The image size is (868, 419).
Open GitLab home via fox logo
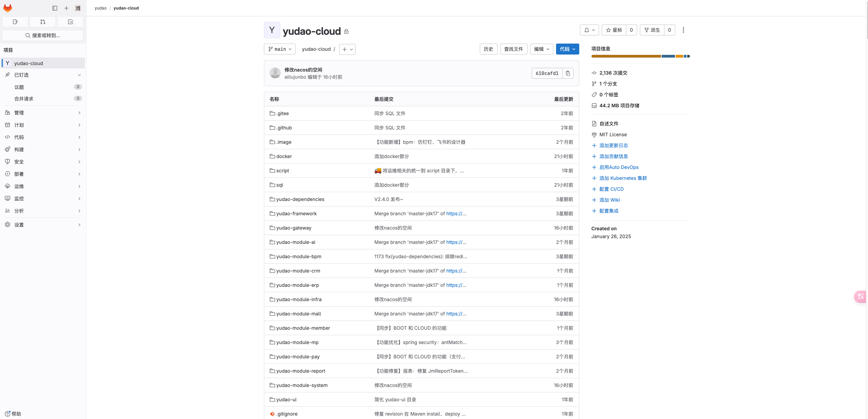tap(7, 8)
